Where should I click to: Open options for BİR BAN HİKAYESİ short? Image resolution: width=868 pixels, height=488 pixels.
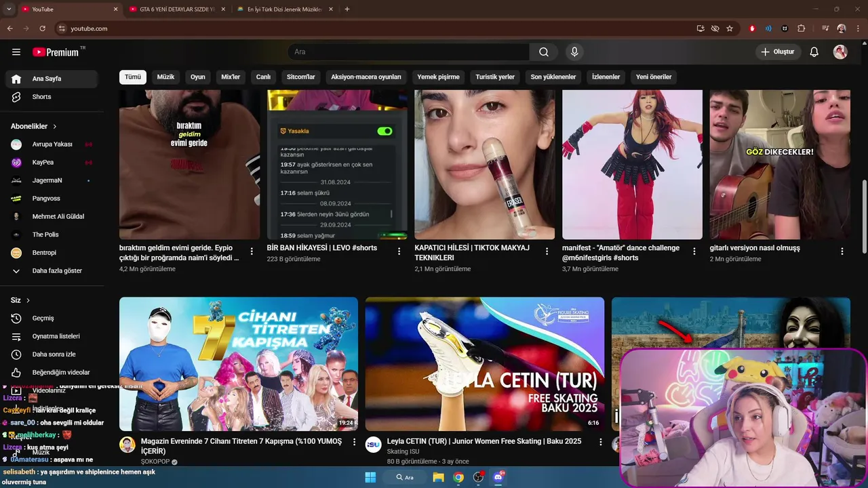click(399, 251)
